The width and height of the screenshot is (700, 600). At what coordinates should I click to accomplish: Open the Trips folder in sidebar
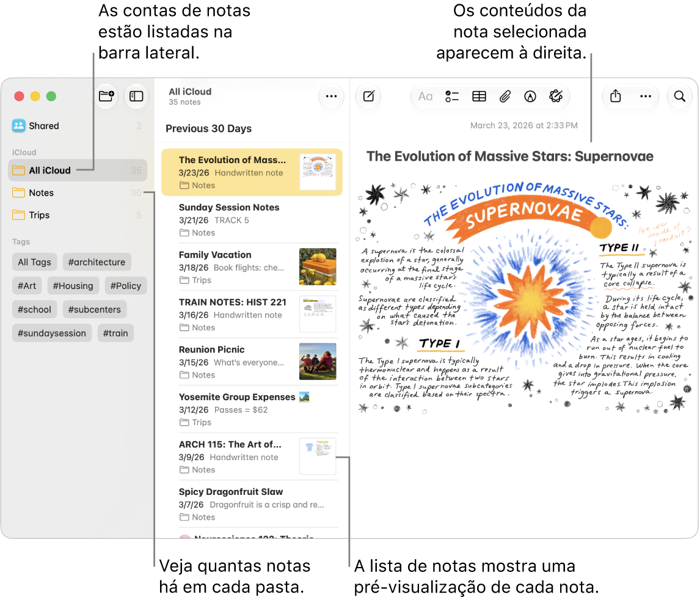78,214
